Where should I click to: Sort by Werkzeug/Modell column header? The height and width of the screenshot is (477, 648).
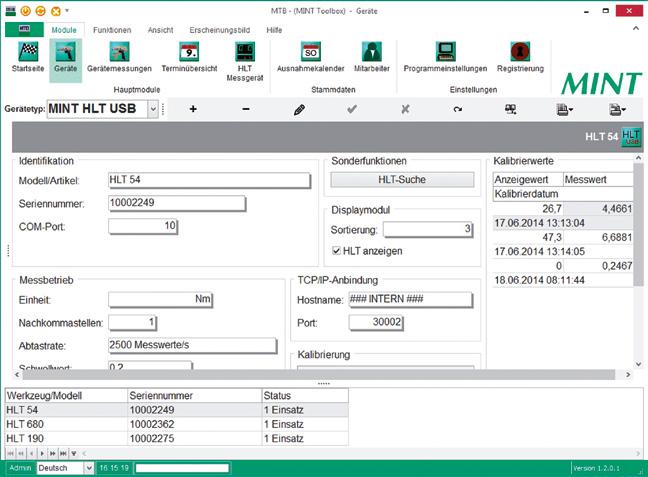point(66,396)
